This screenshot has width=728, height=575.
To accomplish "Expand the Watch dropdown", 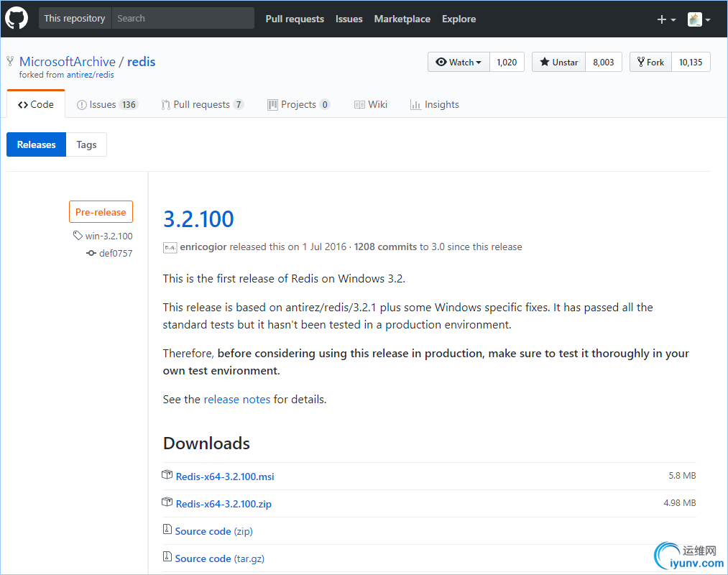I will coord(459,63).
